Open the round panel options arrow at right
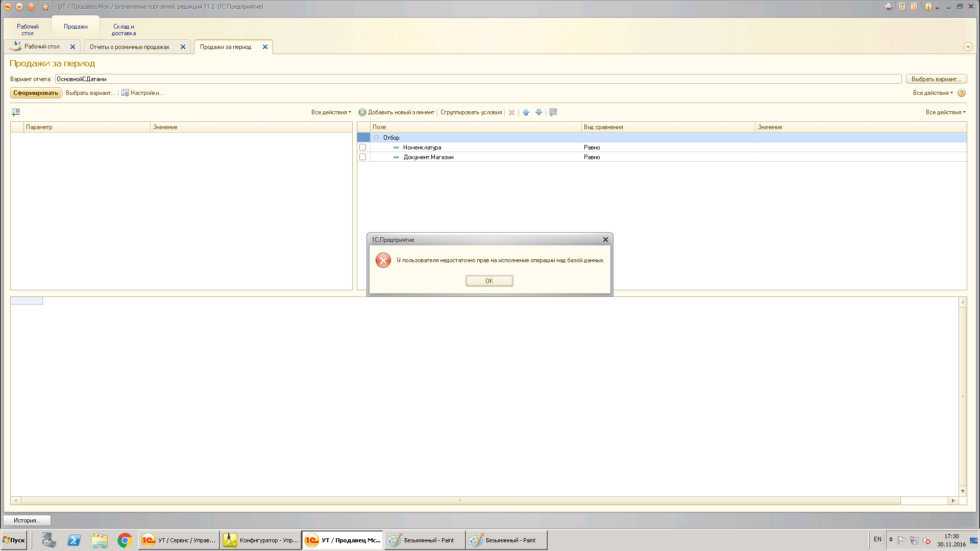The image size is (980, 551). click(968, 46)
